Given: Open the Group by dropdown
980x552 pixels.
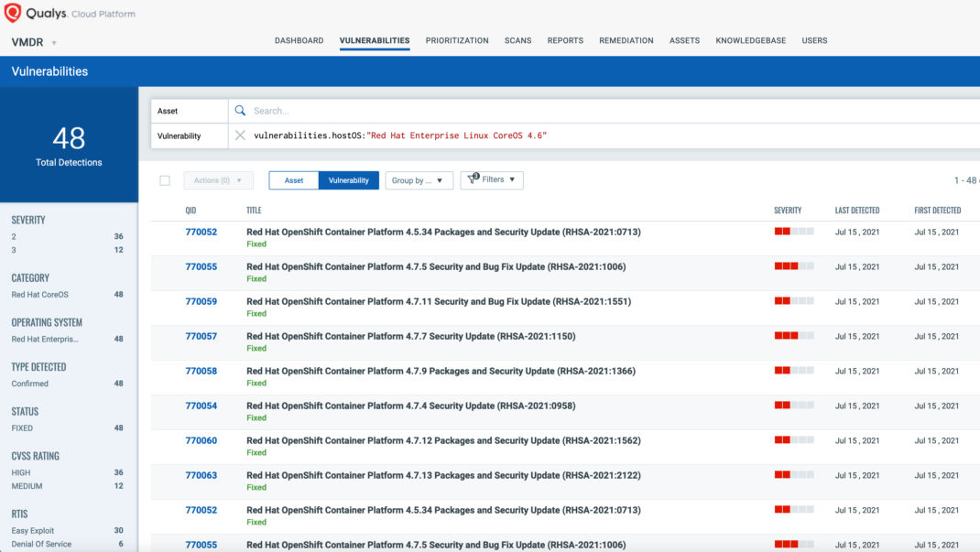Looking at the screenshot, I should (419, 179).
